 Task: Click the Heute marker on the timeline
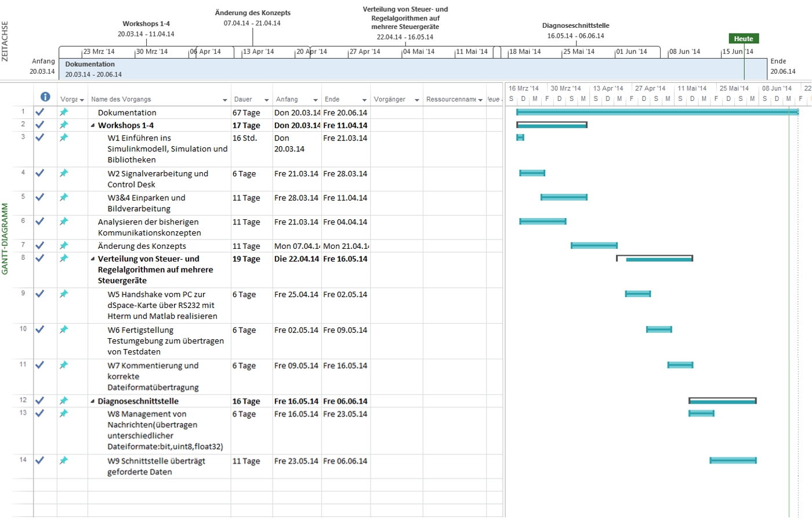743,39
